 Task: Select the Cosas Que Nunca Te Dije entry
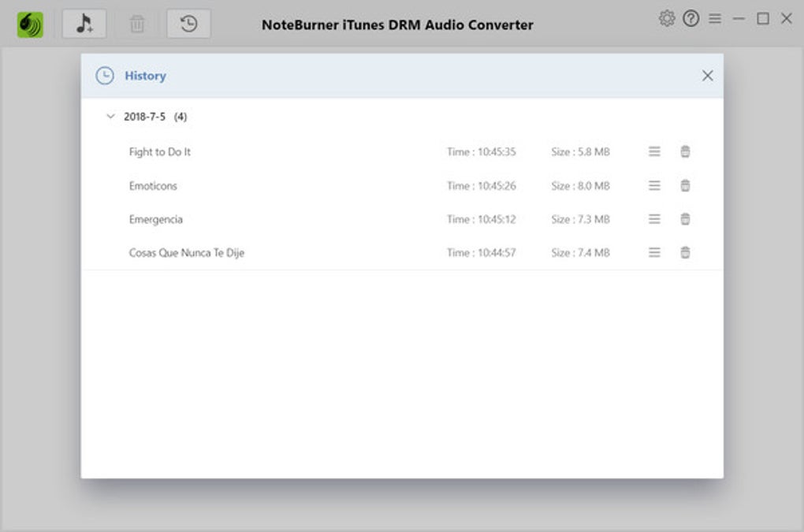point(187,253)
